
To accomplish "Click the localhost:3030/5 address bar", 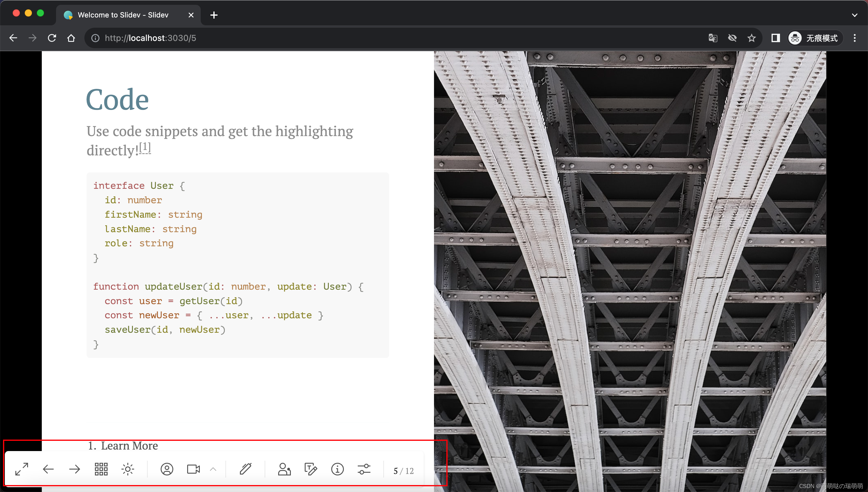I will (150, 38).
